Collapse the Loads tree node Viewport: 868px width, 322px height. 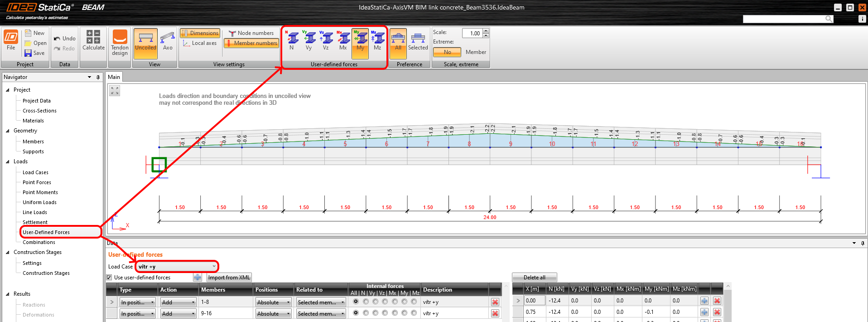[8, 161]
